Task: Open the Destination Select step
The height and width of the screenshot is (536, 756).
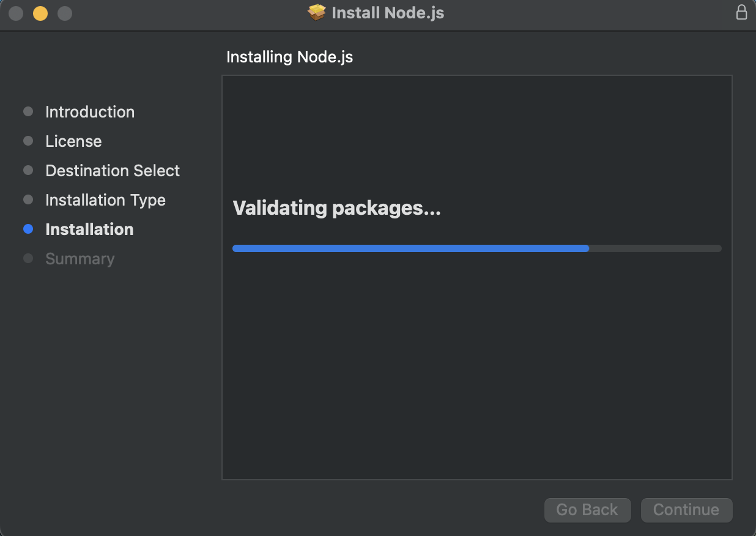Action: click(x=113, y=171)
